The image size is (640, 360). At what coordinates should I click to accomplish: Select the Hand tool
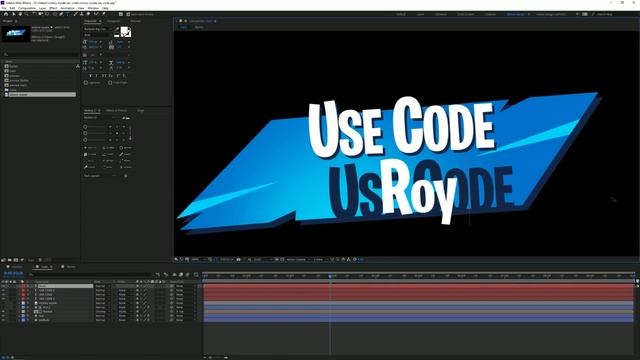[20, 14]
